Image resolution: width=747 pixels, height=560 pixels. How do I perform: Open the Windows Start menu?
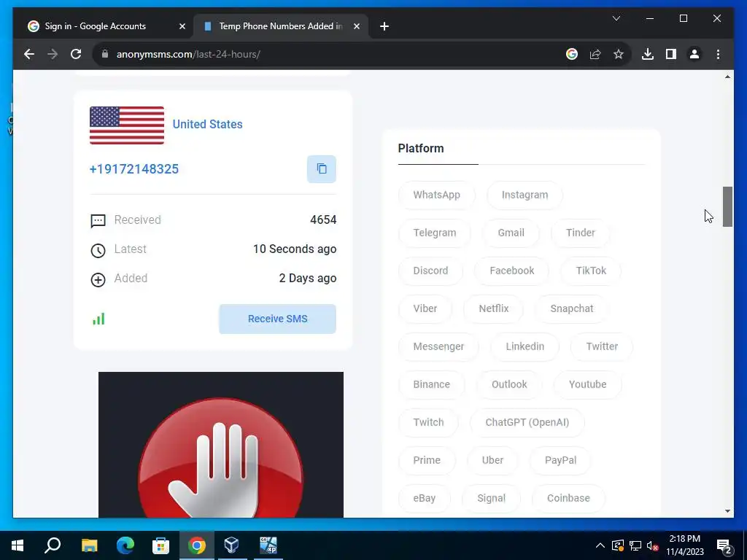pyautogui.click(x=18, y=545)
